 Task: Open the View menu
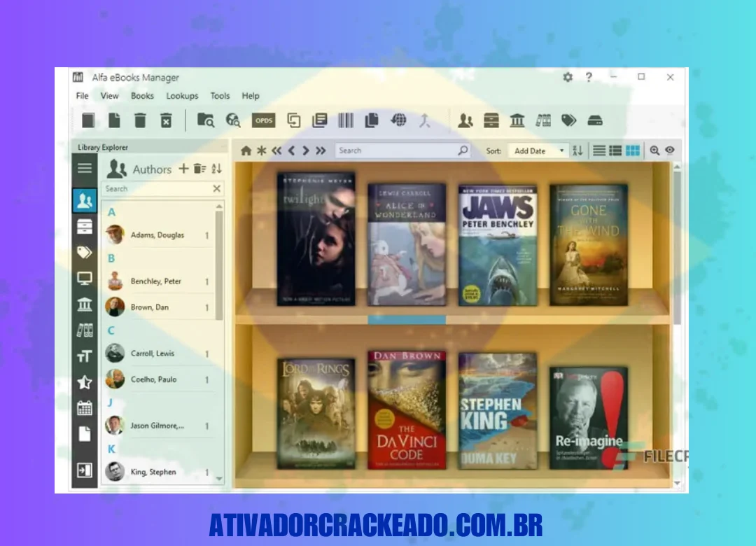(x=109, y=96)
